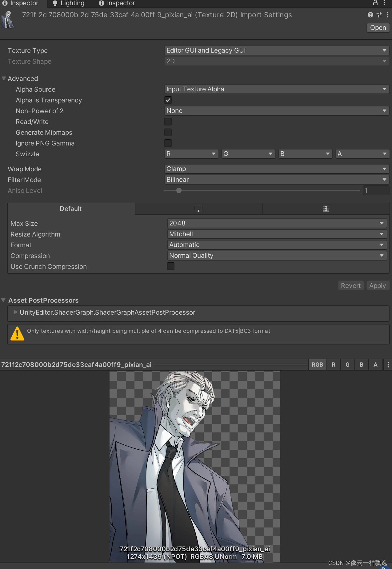Viewport: 392px width, 569px height.
Task: Enable Use Crunch Compression checkbox
Action: point(171,266)
